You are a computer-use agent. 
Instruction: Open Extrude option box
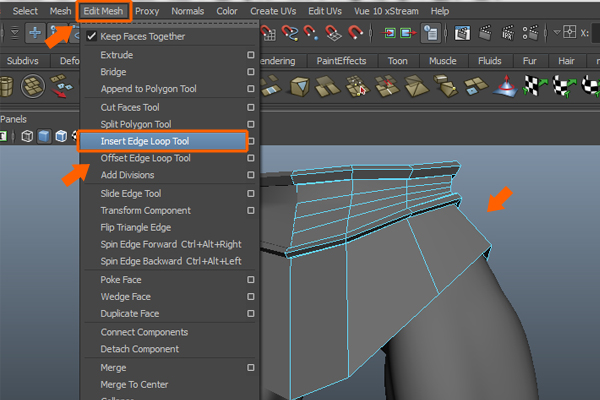[251, 55]
